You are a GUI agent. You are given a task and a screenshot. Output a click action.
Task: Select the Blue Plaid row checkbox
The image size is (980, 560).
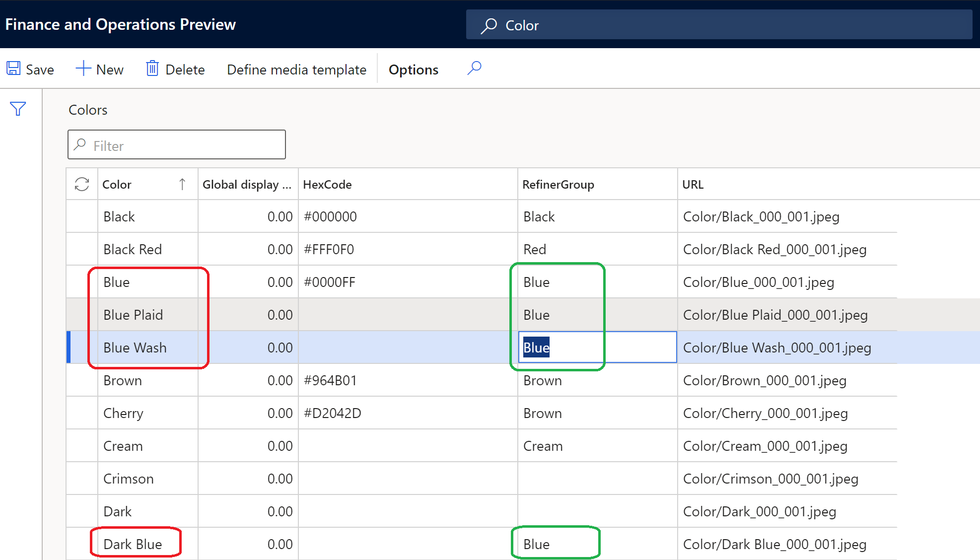(x=80, y=315)
